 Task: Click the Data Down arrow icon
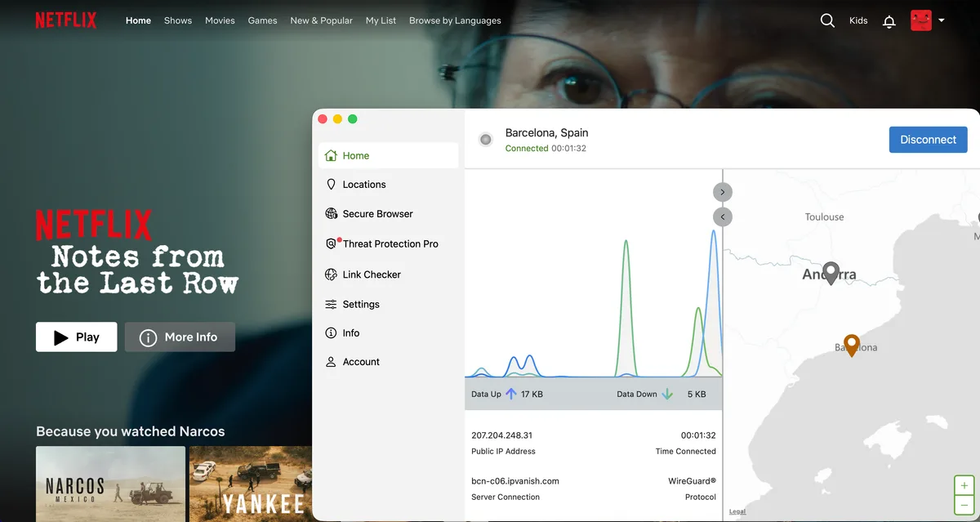[667, 394]
